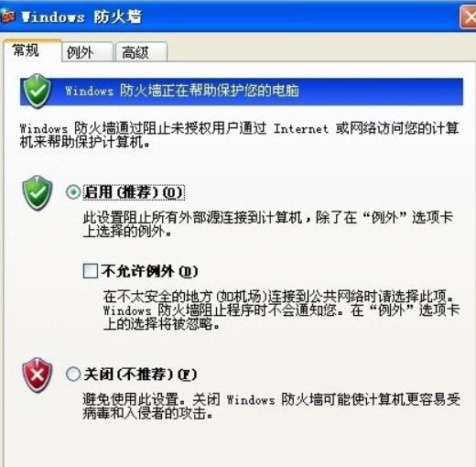The height and width of the screenshot is (467, 476).
Task: Click the intro paragraph mentioning Internet
Action: pyautogui.click(x=239, y=135)
